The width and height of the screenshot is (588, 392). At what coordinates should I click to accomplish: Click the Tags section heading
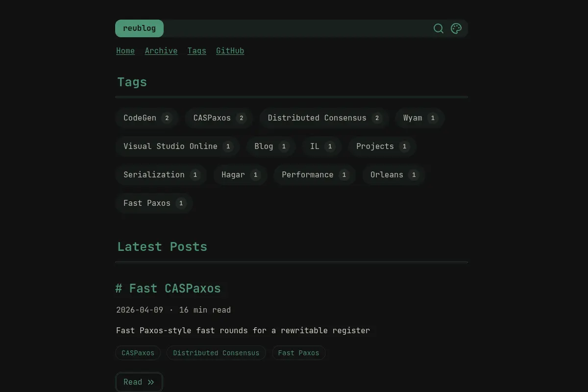(132, 82)
